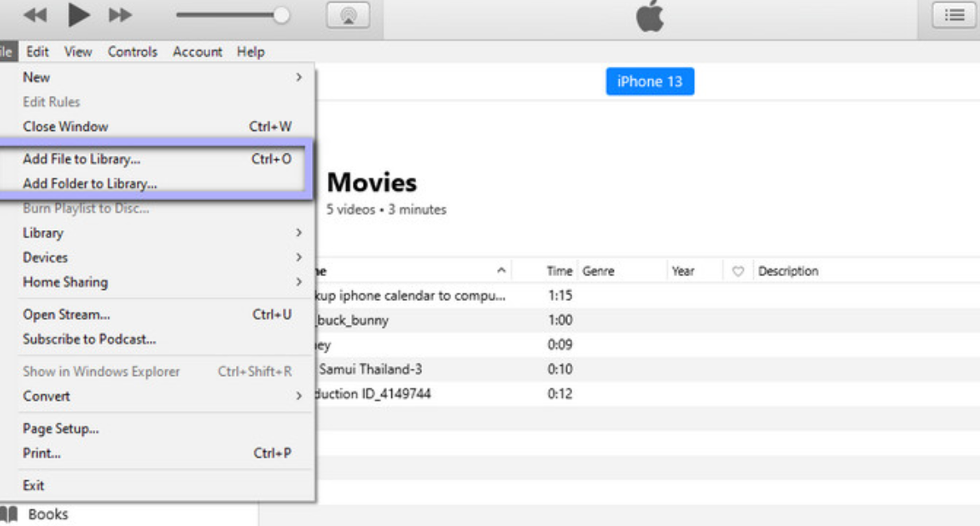This screenshot has width=980, height=526.
Task: Select the Samui Thailand-3 video row
Action: point(647,369)
